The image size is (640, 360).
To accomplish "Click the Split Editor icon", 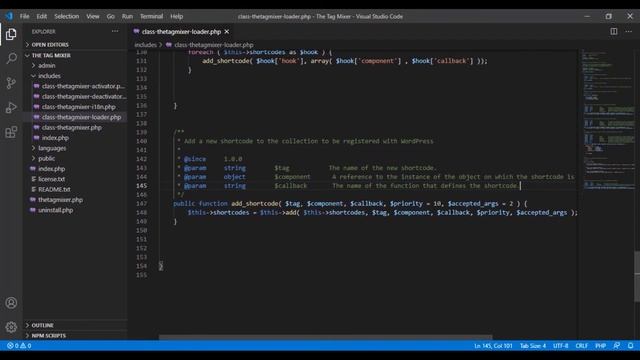I will (x=613, y=31).
